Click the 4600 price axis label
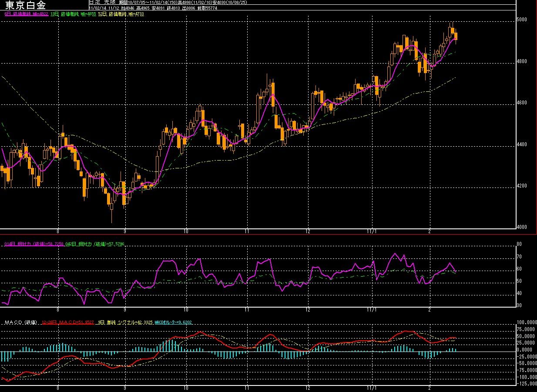This screenshot has width=537, height=392. [521, 103]
